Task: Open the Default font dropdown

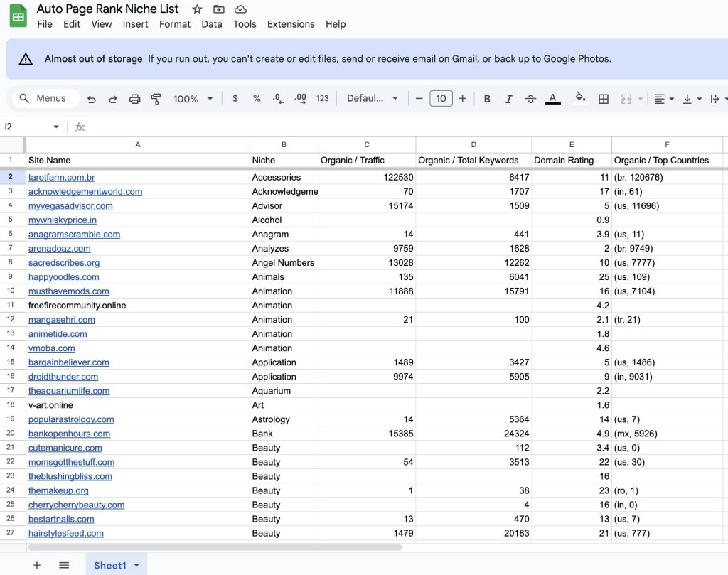Action: [373, 98]
